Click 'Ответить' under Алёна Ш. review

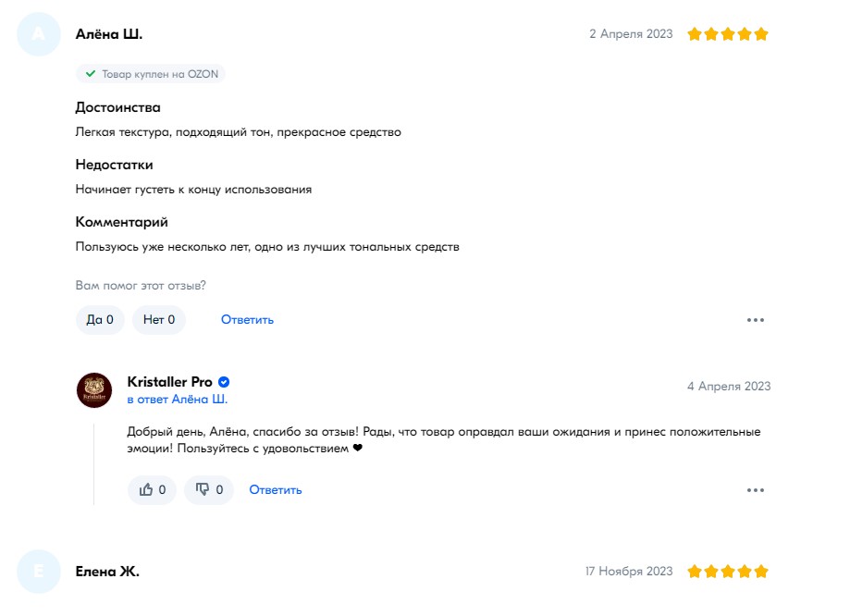[247, 320]
